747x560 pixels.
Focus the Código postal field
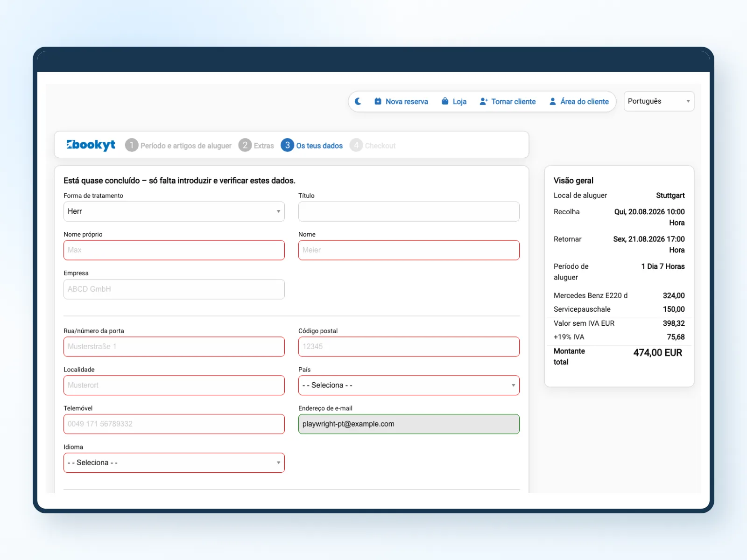409,347
